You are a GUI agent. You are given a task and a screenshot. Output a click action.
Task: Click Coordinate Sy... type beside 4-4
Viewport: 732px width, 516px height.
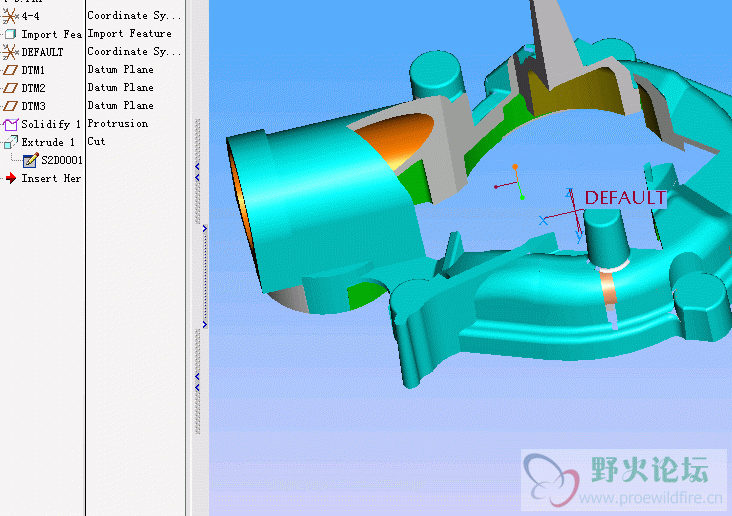click(x=134, y=16)
